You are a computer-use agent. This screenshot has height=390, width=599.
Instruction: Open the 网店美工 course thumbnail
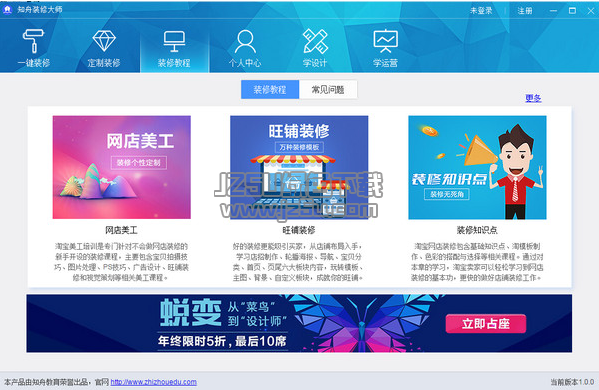(121, 167)
